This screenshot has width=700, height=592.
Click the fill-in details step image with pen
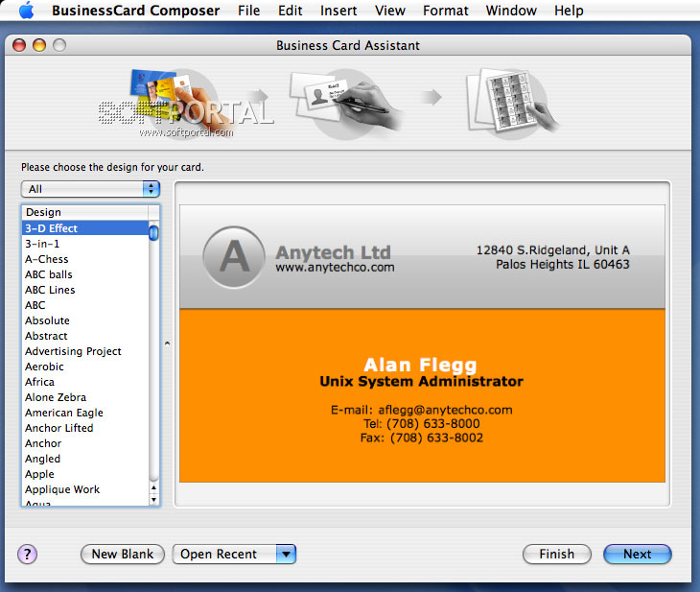tap(344, 104)
